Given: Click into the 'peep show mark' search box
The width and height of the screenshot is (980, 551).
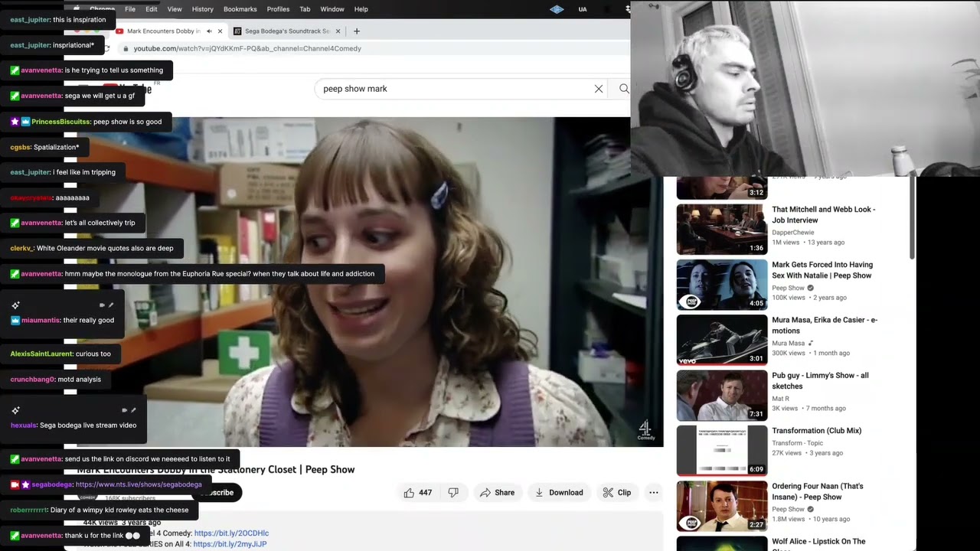Looking at the screenshot, I should click(x=456, y=89).
